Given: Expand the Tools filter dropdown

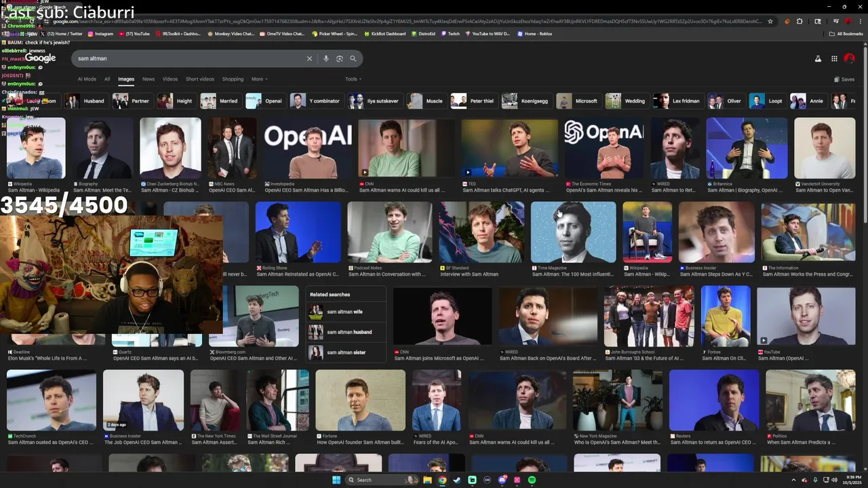Looking at the screenshot, I should (353, 79).
